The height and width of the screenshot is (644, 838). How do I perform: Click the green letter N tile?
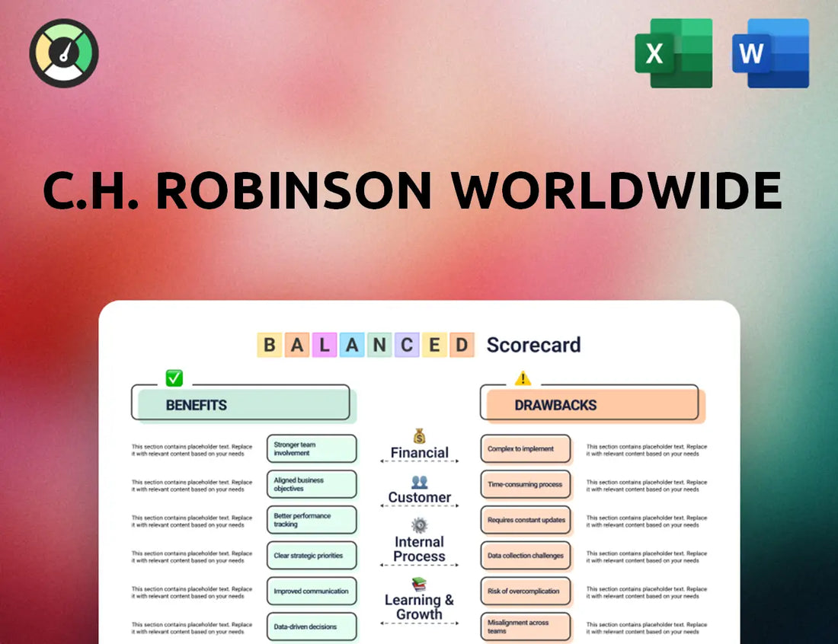379,345
